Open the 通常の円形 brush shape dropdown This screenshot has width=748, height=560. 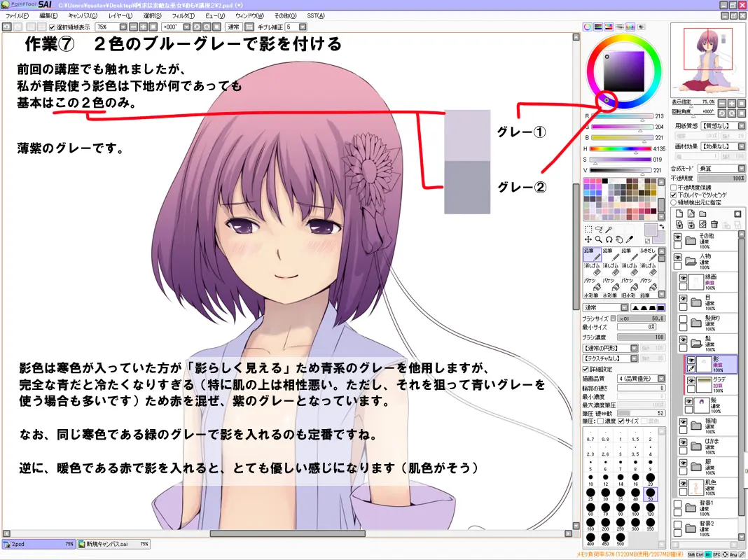(x=610, y=348)
